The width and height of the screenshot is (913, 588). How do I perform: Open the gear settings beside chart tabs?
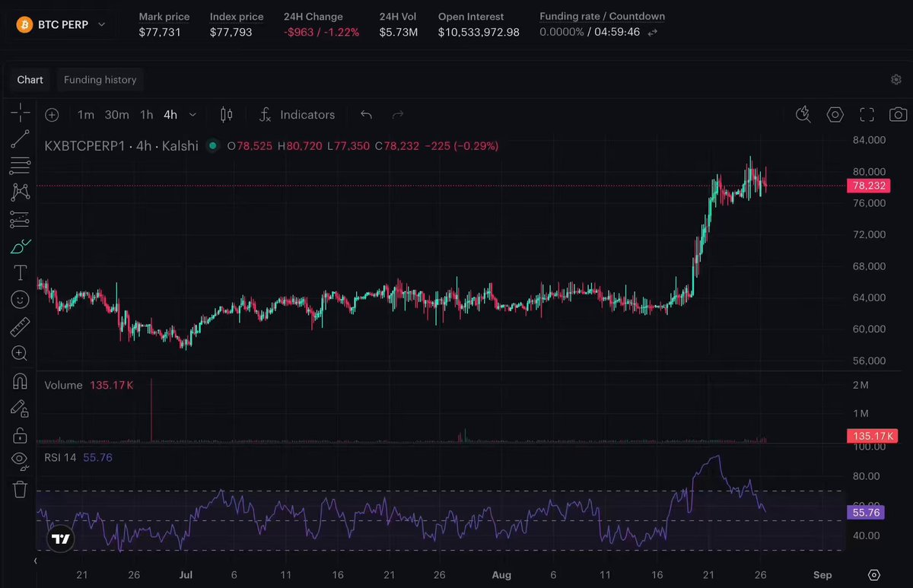tap(896, 80)
